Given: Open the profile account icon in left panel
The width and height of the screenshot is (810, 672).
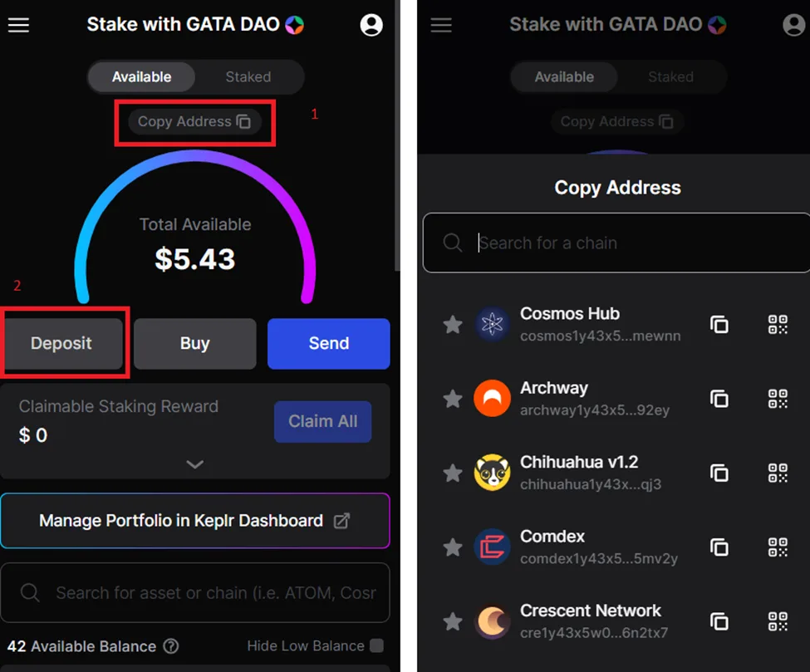Looking at the screenshot, I should [x=371, y=25].
